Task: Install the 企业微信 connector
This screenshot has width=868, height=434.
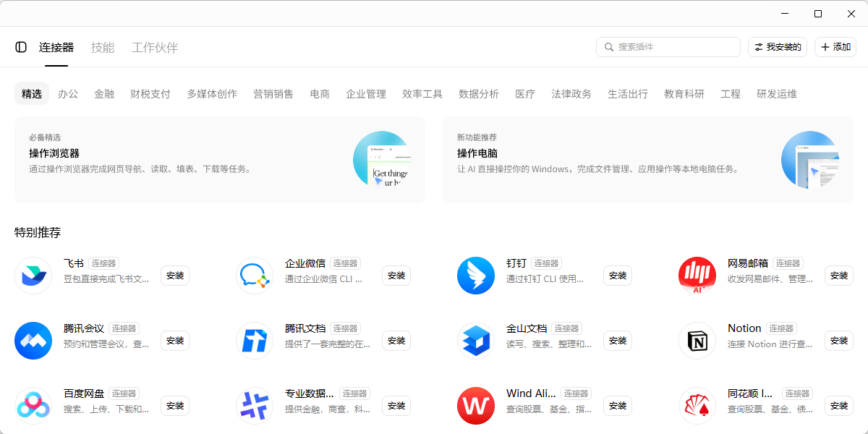Action: [x=396, y=276]
